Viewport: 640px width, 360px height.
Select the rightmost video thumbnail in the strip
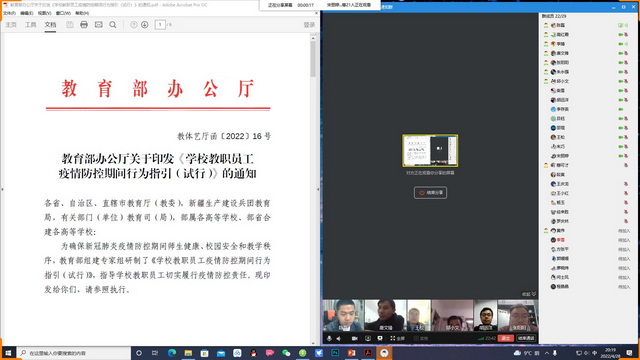518,315
